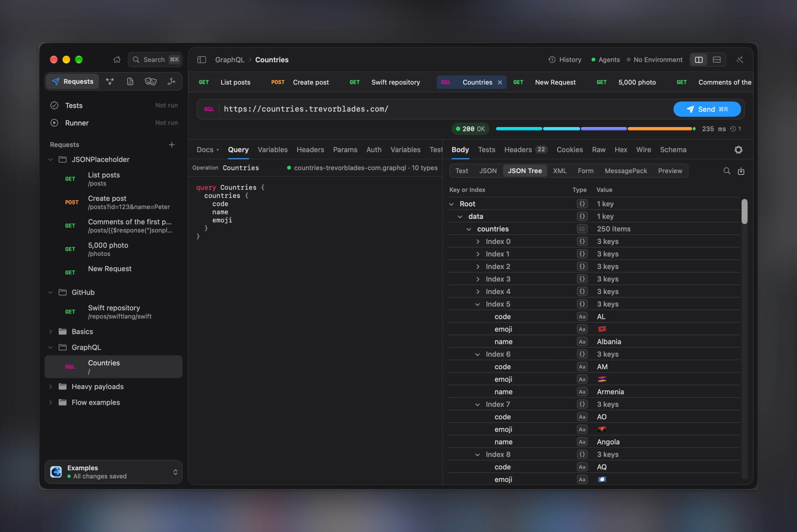Focus the URL field with countries.trevorblades.com
This screenshot has width=797, height=532.
coord(444,109)
